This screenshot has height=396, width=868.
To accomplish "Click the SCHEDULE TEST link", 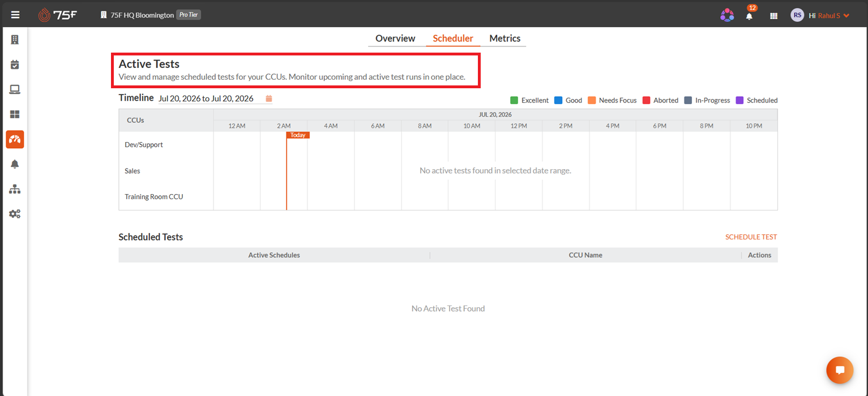I will (x=751, y=237).
